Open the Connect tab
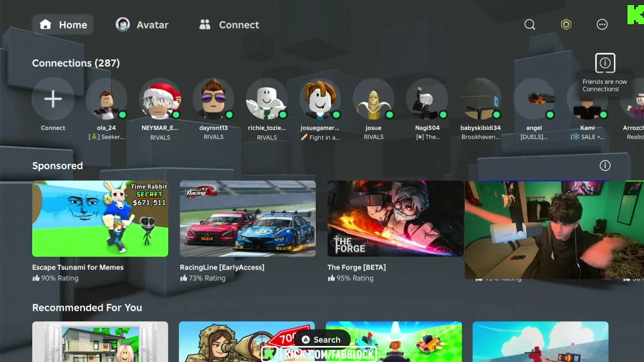Screen dimensions: 644x362 (x=229, y=25)
